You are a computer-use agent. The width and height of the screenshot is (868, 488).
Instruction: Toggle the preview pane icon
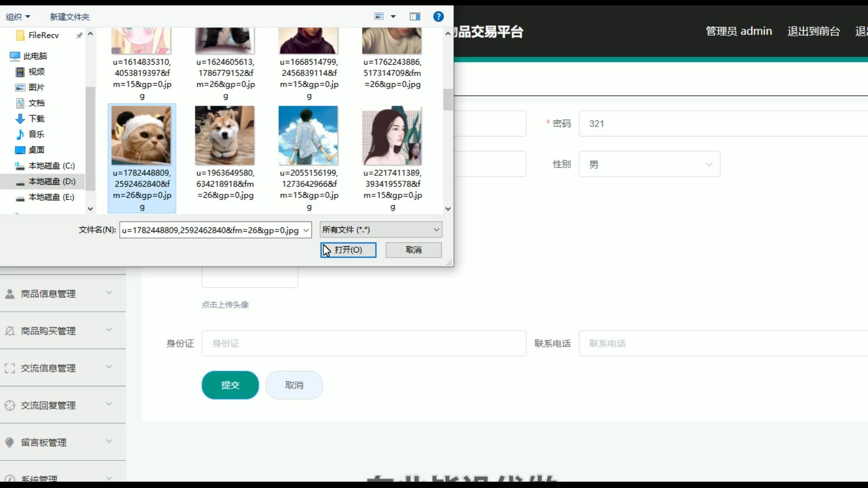(x=415, y=17)
